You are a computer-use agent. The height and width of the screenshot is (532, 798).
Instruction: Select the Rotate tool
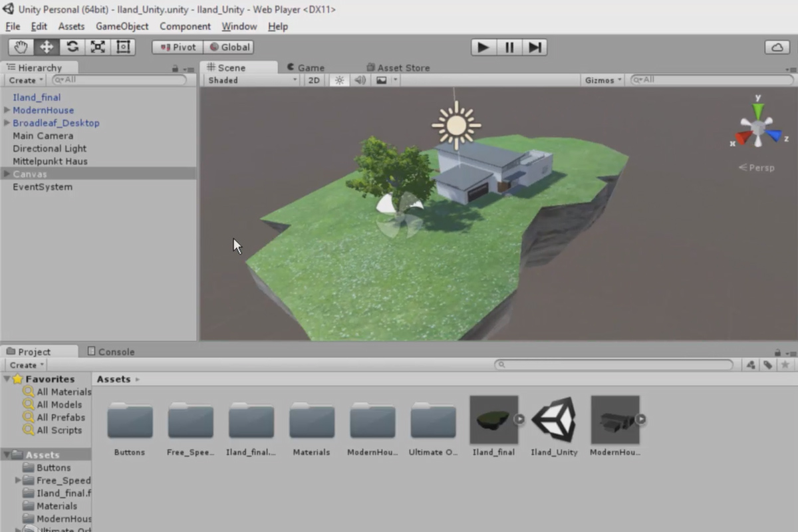click(71, 47)
